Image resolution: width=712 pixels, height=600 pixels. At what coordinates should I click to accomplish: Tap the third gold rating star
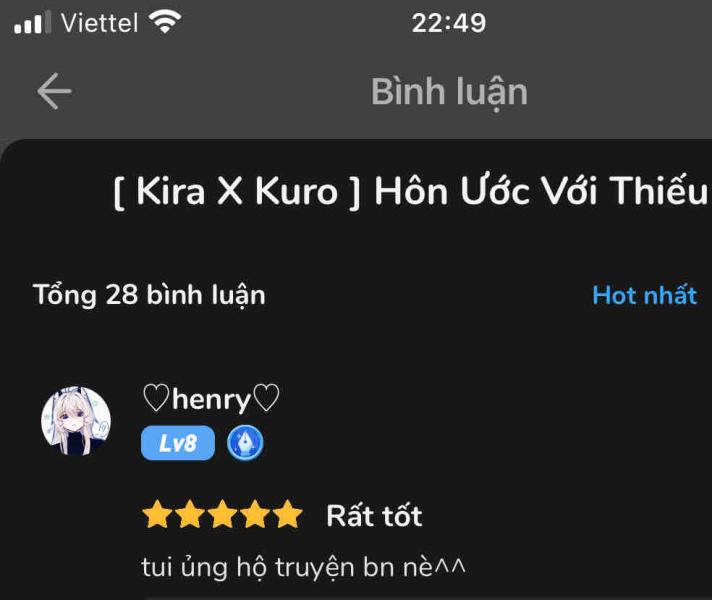[222, 515]
